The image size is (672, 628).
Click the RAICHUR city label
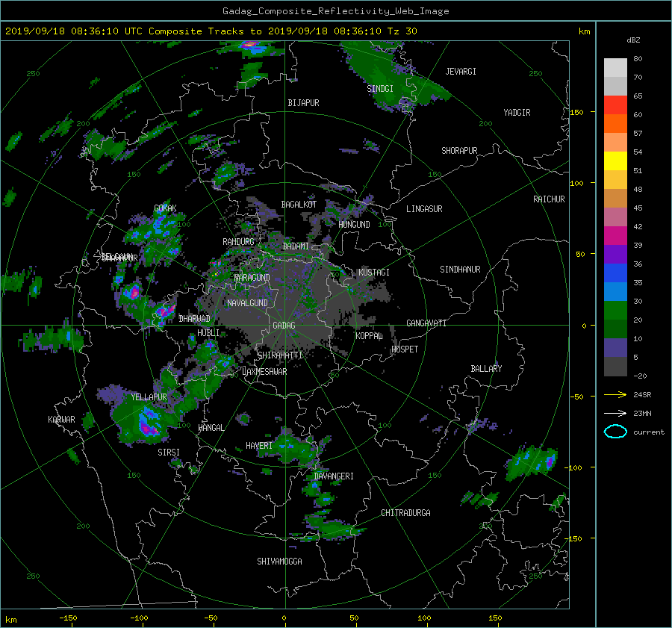click(x=549, y=199)
